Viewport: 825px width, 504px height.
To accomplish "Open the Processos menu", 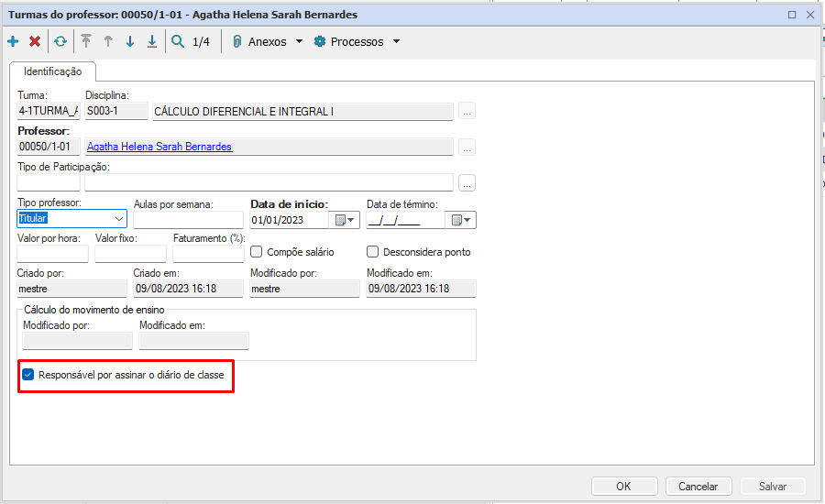I will 357,41.
